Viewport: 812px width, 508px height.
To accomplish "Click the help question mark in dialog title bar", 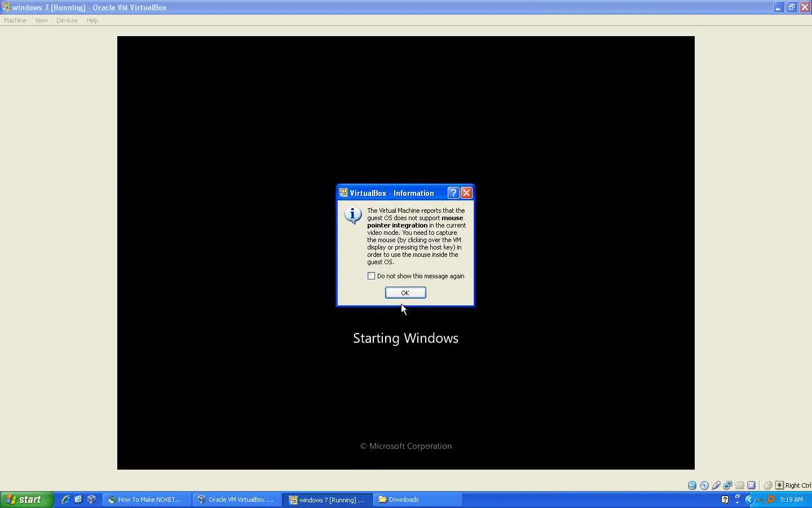I will (453, 193).
